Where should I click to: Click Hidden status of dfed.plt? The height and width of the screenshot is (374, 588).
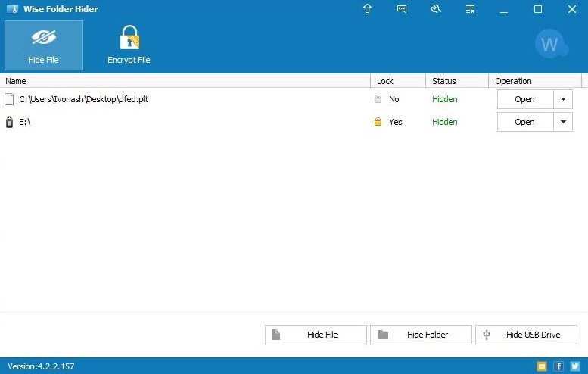point(445,99)
